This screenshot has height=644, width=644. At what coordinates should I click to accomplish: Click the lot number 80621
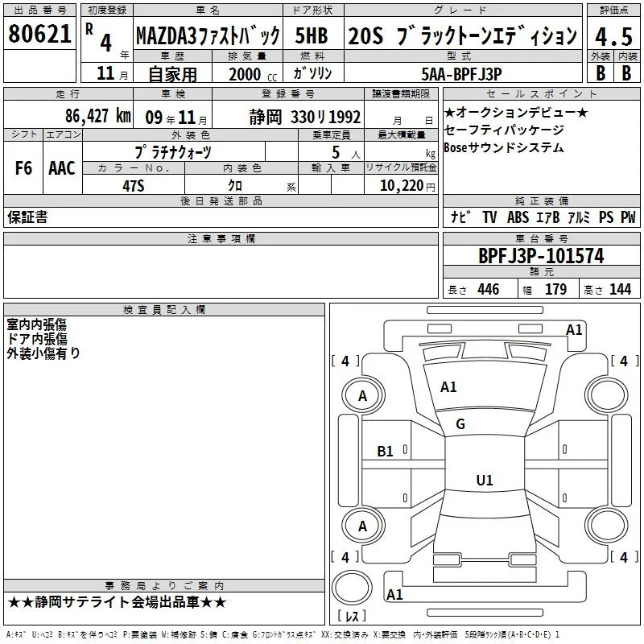coord(39,34)
